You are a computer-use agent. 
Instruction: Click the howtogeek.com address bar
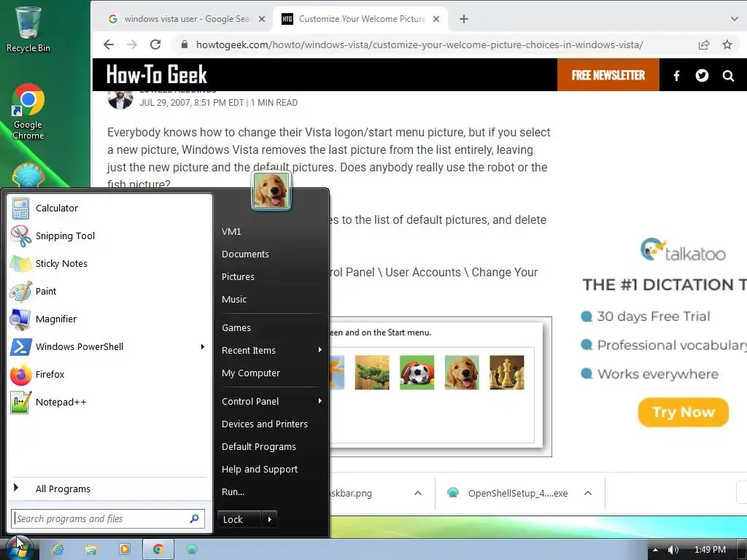point(419,44)
